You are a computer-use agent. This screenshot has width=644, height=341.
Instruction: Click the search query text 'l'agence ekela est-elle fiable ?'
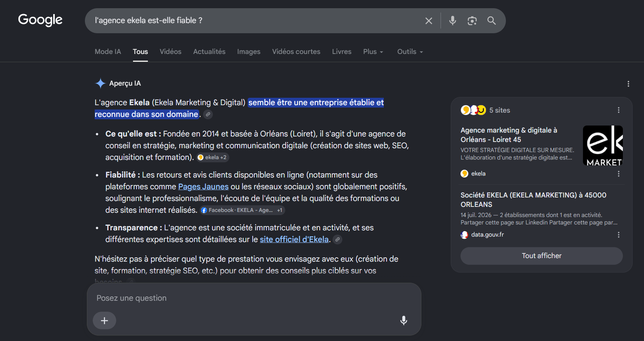click(x=149, y=20)
